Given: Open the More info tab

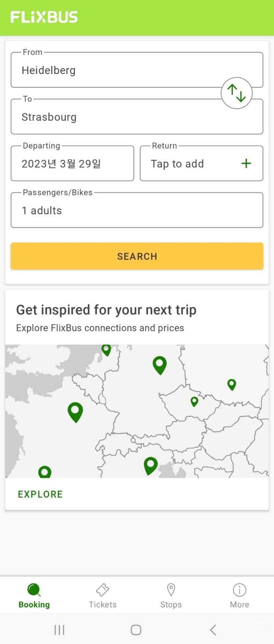Looking at the screenshot, I should (x=239, y=596).
